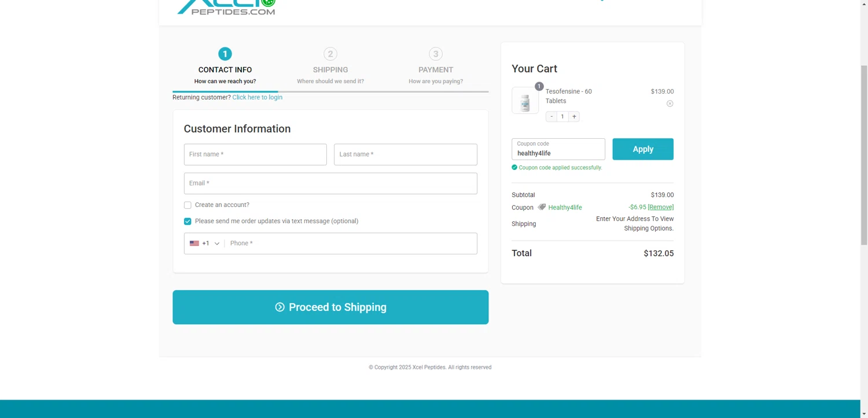Select step 1 Contact Info circle
The image size is (868, 418).
tap(225, 54)
